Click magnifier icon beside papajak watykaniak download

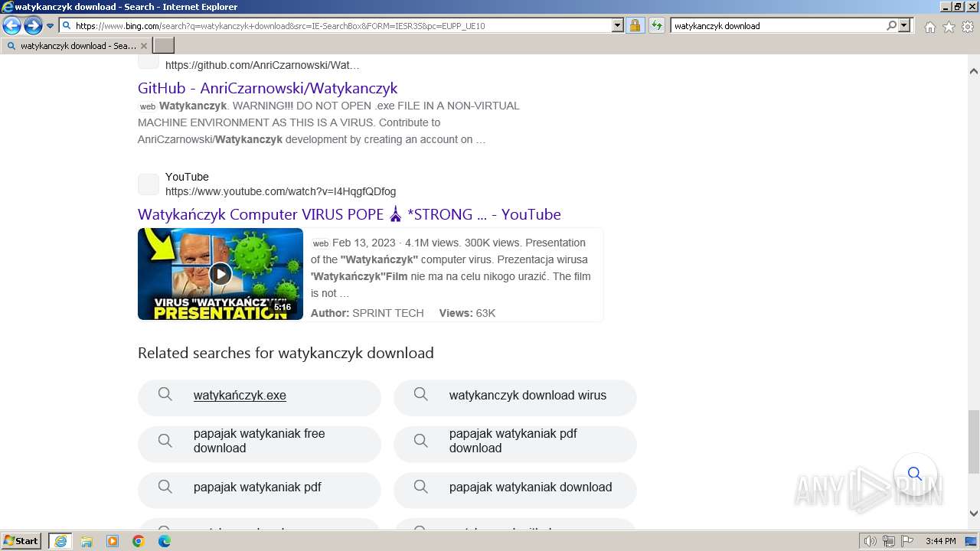click(x=420, y=486)
